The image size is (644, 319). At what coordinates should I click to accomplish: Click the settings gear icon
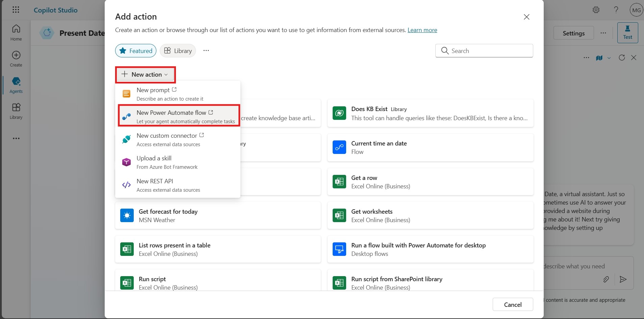coord(596,10)
